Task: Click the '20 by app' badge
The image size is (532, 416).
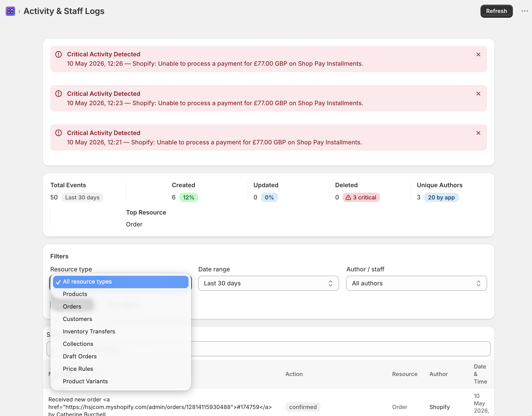Action: point(441,197)
